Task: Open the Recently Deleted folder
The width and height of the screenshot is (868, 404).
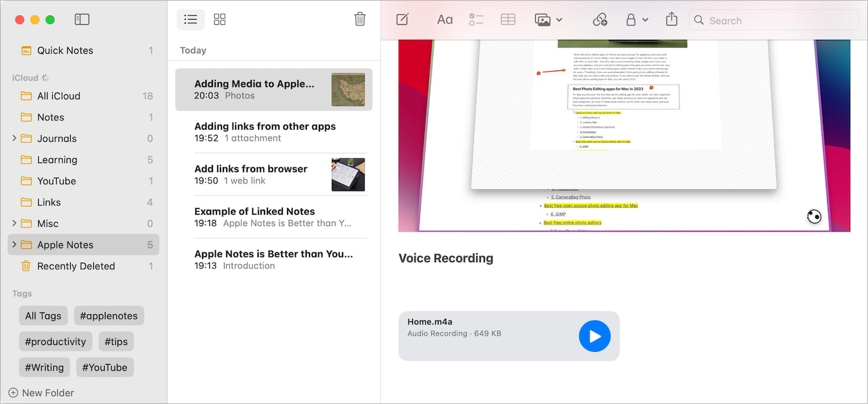Action: coord(76,266)
